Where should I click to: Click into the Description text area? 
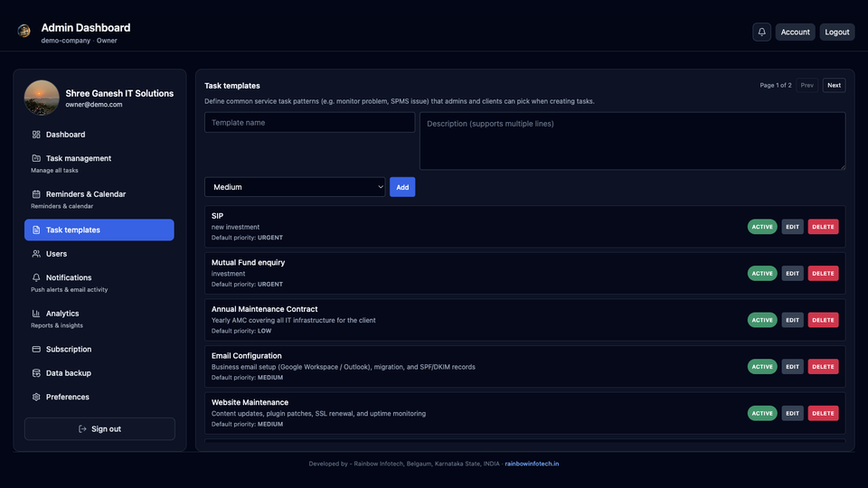coord(632,141)
